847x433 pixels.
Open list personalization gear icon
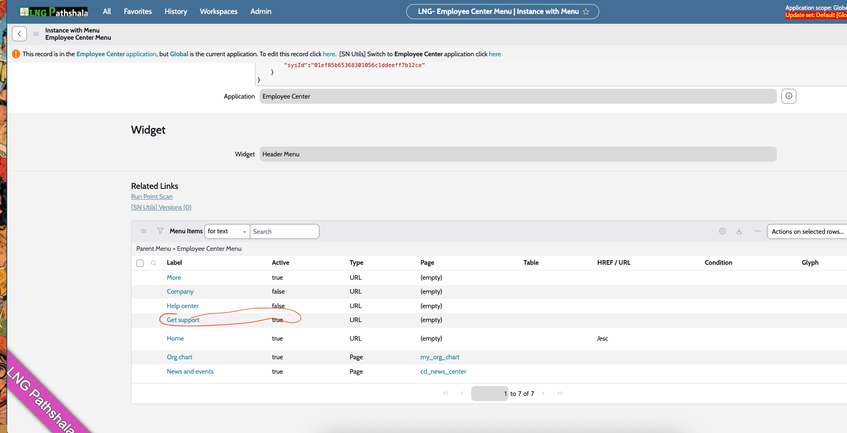tap(722, 231)
